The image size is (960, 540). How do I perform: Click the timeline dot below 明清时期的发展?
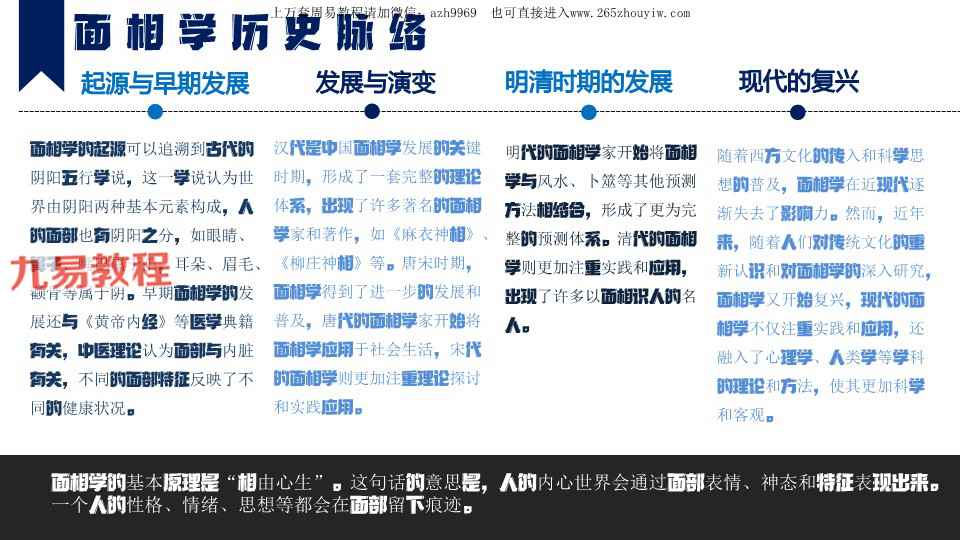tap(588, 112)
